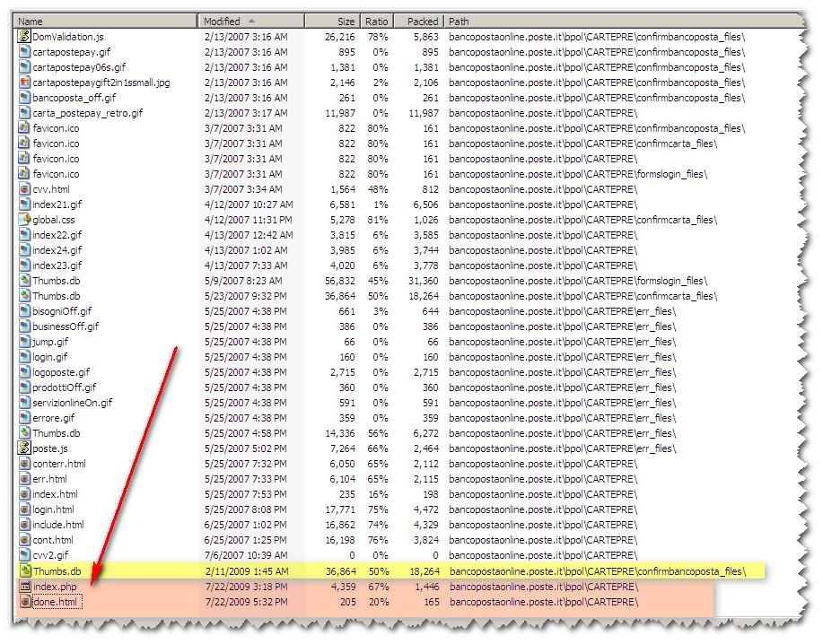Select the highlighted Thumbs.db file icon
Screen dimensions: 823x644
25,571
